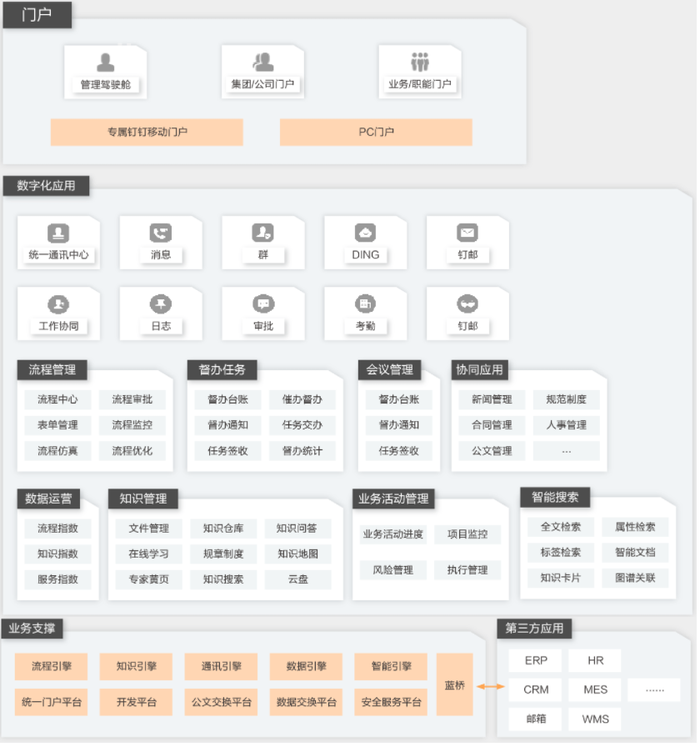This screenshot has height=747, width=700.
Task: Select the 群 group icon
Action: pos(262,233)
